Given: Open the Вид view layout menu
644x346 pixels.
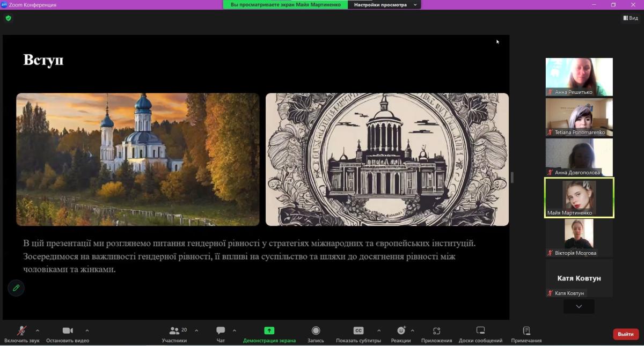Looking at the screenshot, I should 631,18.
